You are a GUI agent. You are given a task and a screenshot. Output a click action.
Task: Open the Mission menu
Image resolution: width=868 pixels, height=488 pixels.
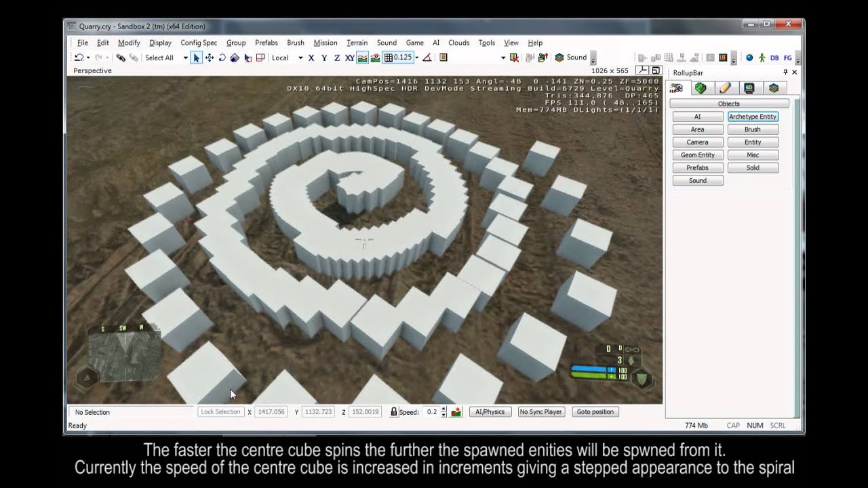[325, 43]
